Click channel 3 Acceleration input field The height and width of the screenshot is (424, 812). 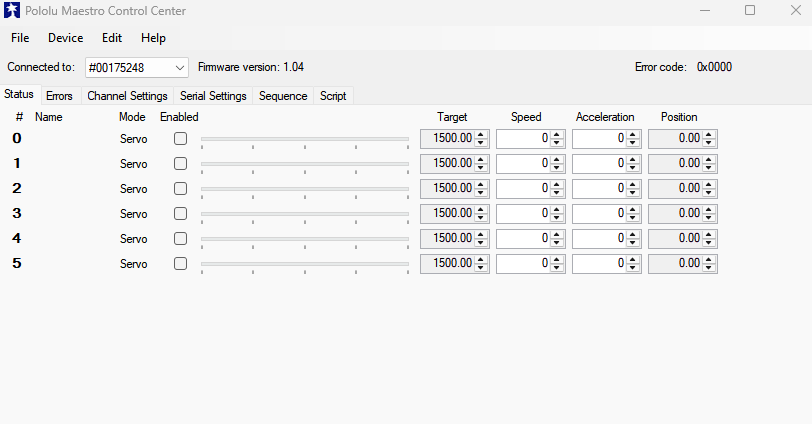click(x=599, y=213)
